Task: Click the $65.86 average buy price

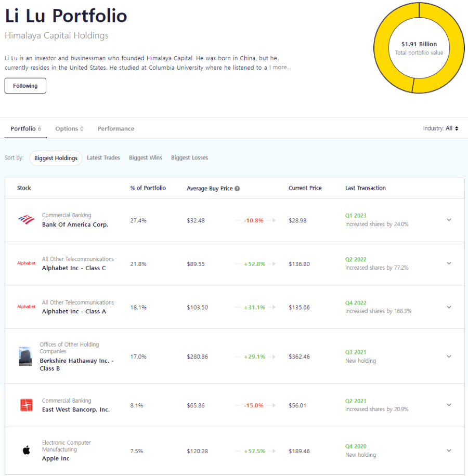Action: (196, 405)
